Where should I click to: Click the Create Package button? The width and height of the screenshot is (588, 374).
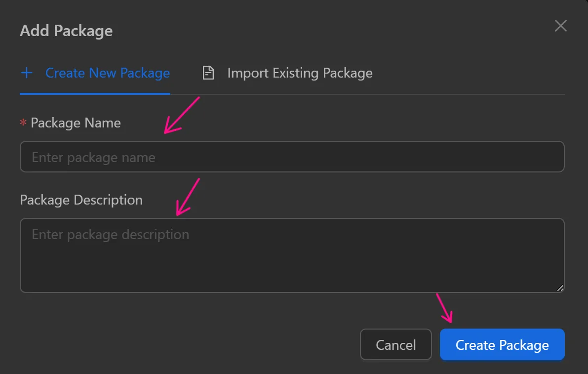click(x=502, y=344)
